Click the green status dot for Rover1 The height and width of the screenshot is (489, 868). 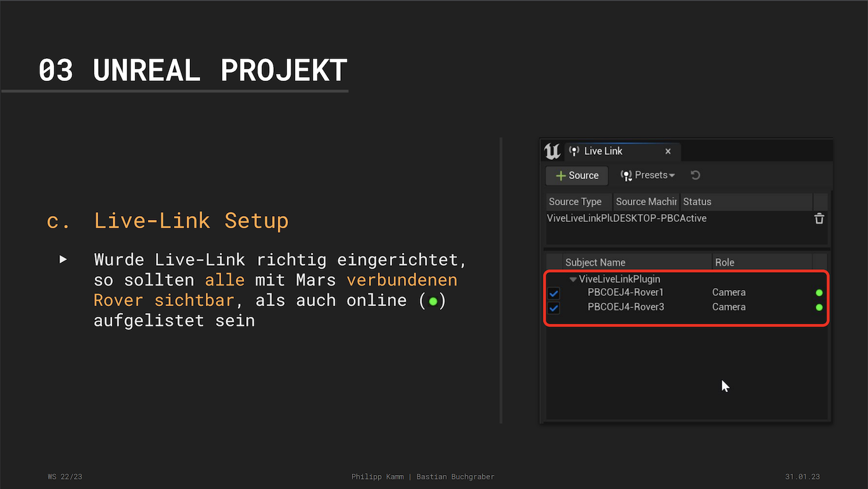pyautogui.click(x=819, y=293)
